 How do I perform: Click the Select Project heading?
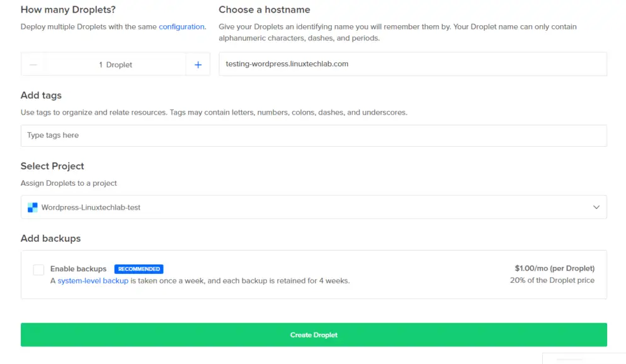click(x=52, y=166)
